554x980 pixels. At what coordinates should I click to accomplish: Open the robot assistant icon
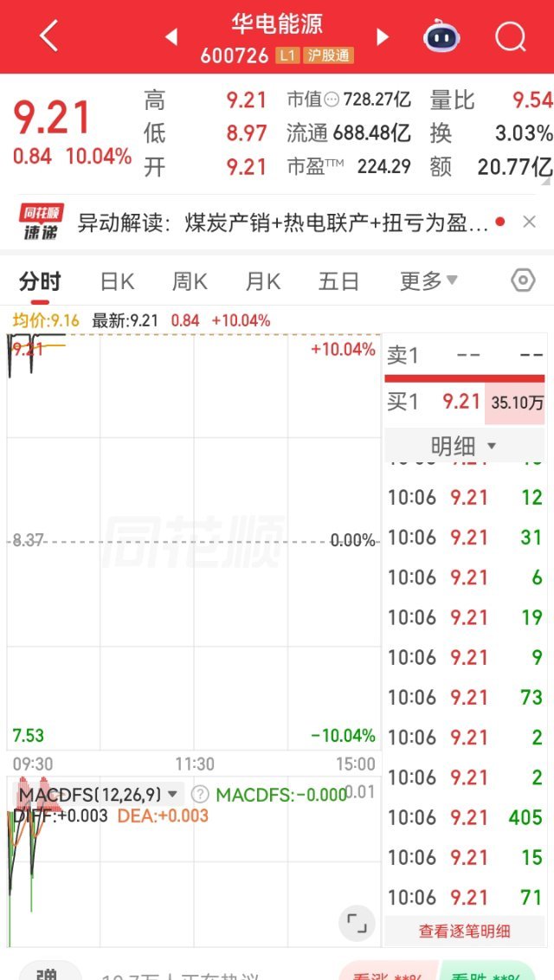441,36
